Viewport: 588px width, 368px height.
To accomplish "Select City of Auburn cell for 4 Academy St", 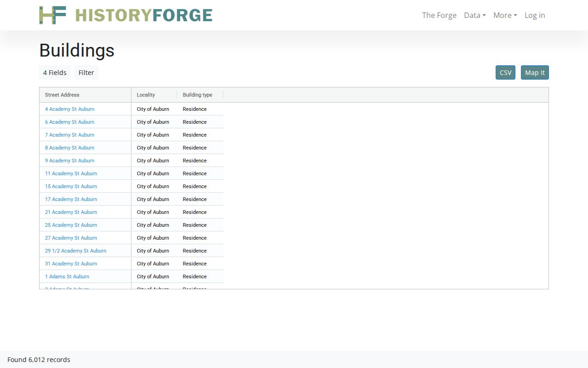I will coord(154,109).
